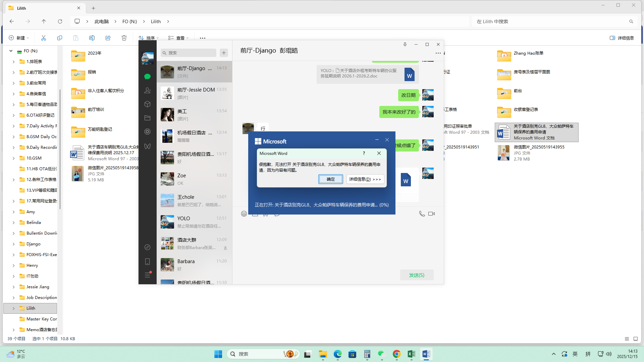The image size is (644, 362).
Task: Switch to thumbnails view in status bar
Action: pos(636,339)
